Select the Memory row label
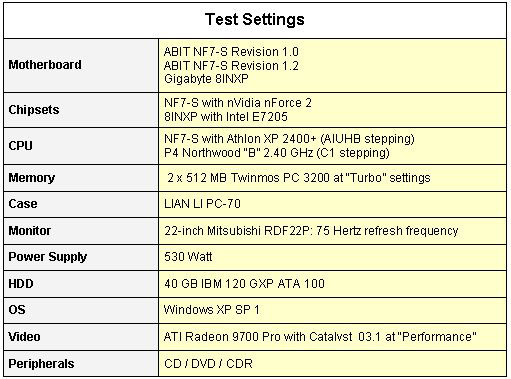The image size is (511, 379). 32,178
